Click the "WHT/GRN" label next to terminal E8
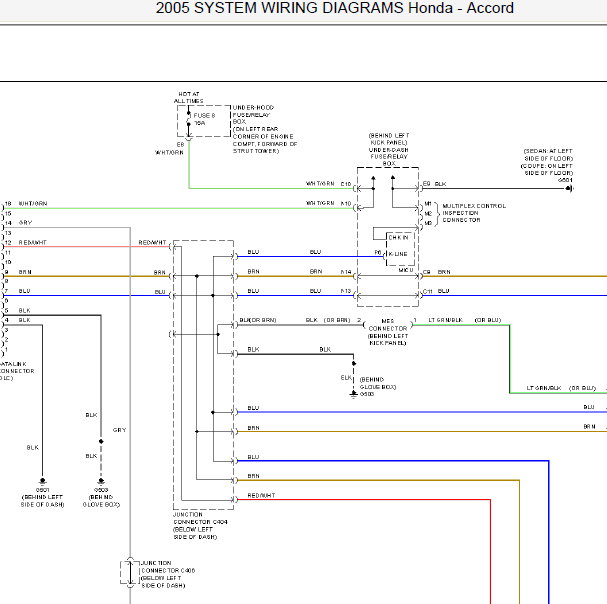The width and height of the screenshot is (607, 604). tap(169, 153)
